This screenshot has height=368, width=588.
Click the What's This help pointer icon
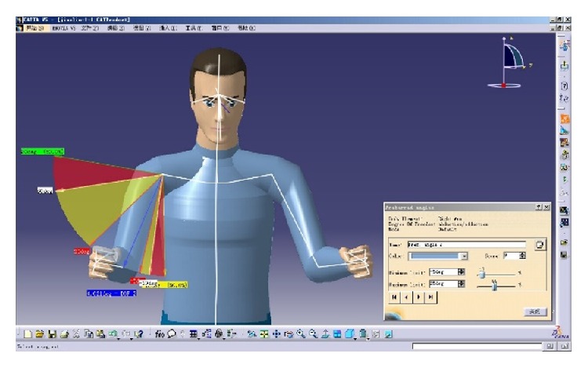[138, 333]
